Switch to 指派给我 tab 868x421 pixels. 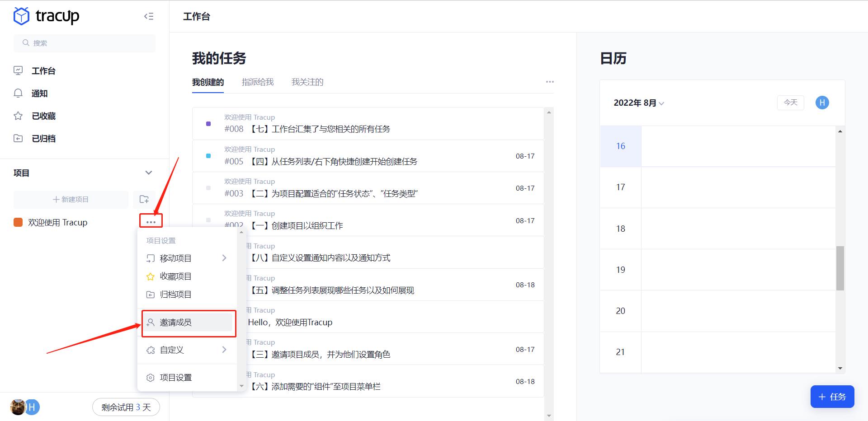pos(258,82)
